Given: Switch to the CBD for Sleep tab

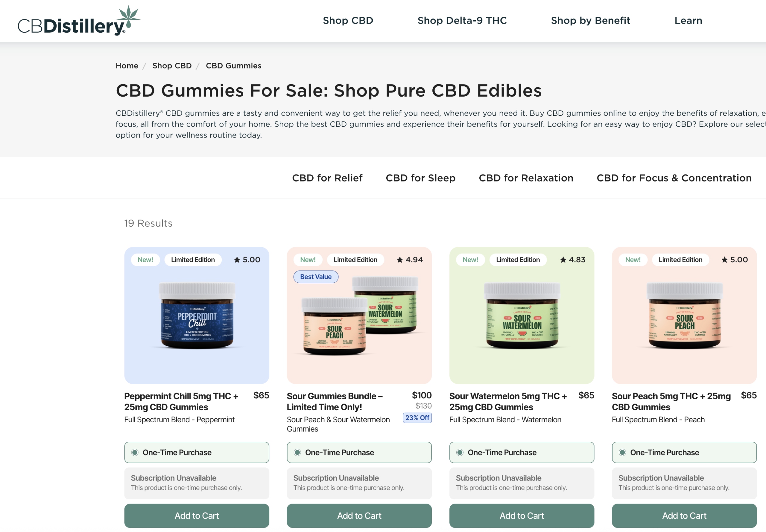Looking at the screenshot, I should click(x=420, y=178).
